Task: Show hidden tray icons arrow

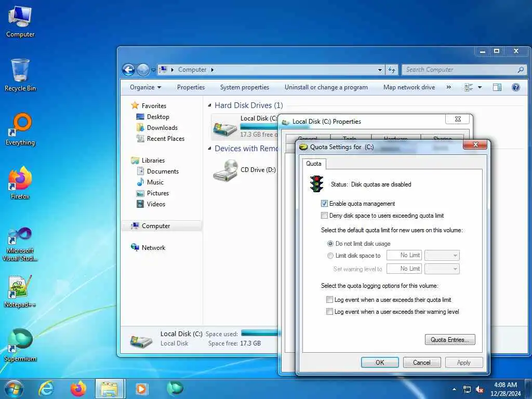Action: tap(454, 390)
